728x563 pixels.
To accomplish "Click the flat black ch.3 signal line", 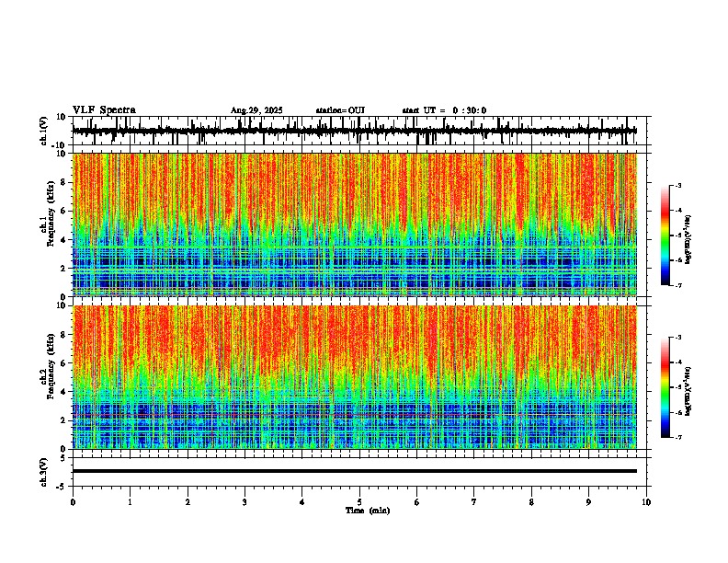I will (354, 471).
